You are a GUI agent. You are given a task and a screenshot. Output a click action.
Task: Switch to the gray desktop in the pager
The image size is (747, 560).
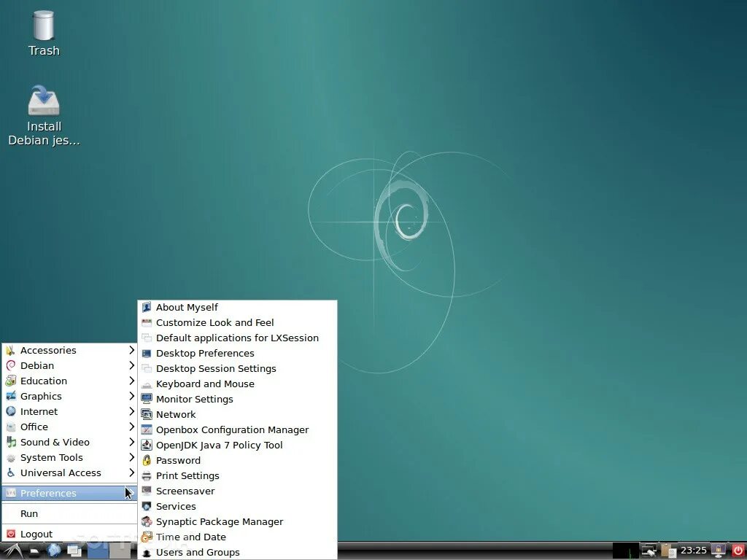click(x=120, y=551)
